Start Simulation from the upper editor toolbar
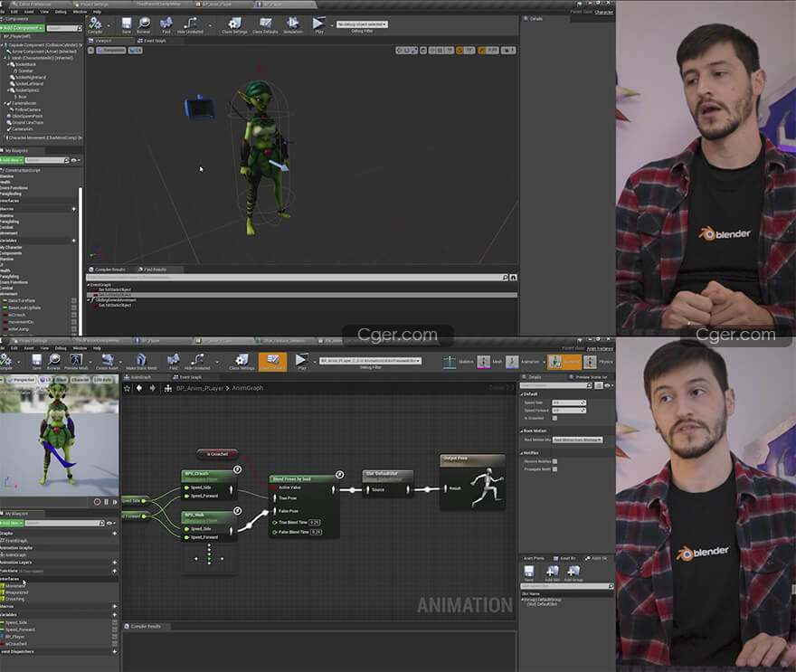The height and width of the screenshot is (672, 796). click(x=292, y=24)
